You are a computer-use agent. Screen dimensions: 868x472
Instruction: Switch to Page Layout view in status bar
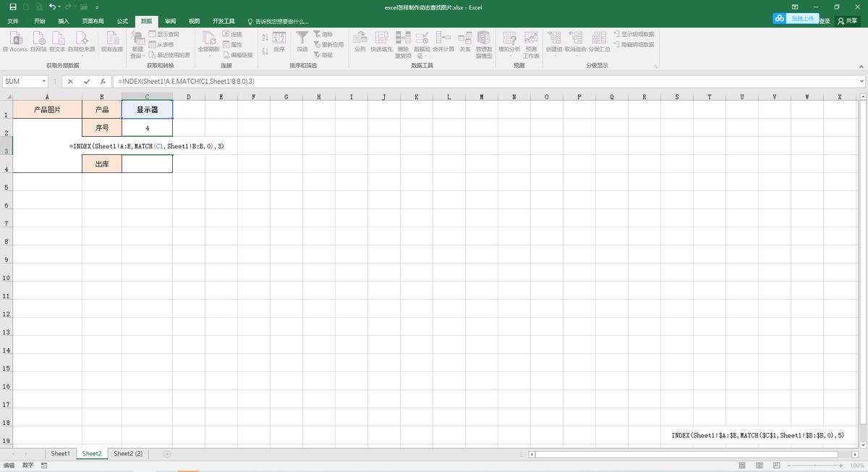tap(758, 465)
